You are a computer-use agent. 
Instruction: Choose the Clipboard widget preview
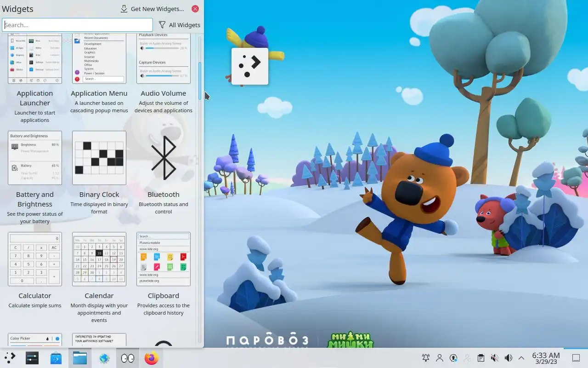point(164,259)
